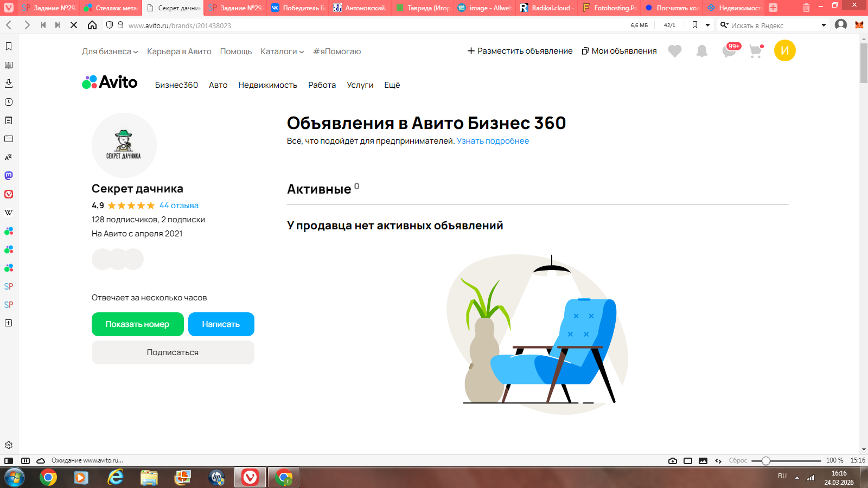Toggle the side panel visibility

pyautogui.click(x=9, y=461)
